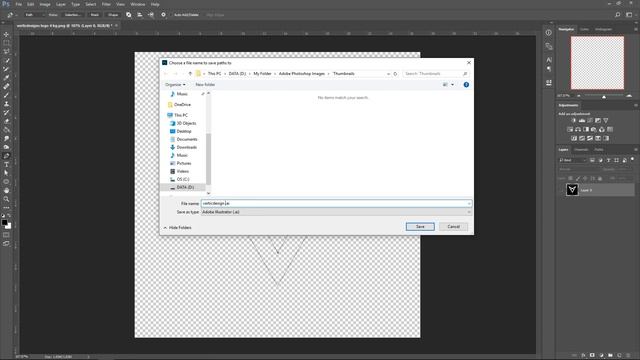Select the Move tool in toolbar

click(x=6, y=34)
